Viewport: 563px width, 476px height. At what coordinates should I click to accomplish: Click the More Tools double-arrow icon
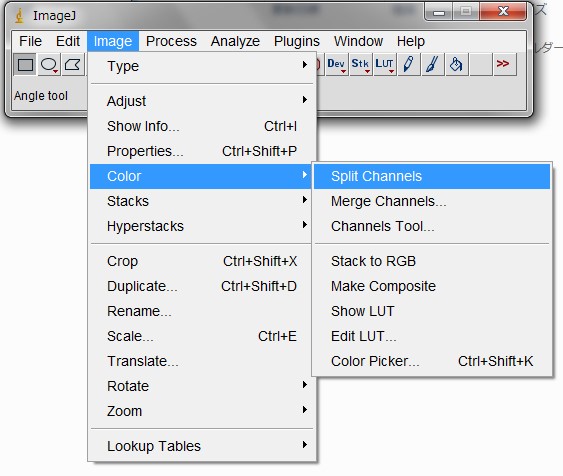pos(504,65)
